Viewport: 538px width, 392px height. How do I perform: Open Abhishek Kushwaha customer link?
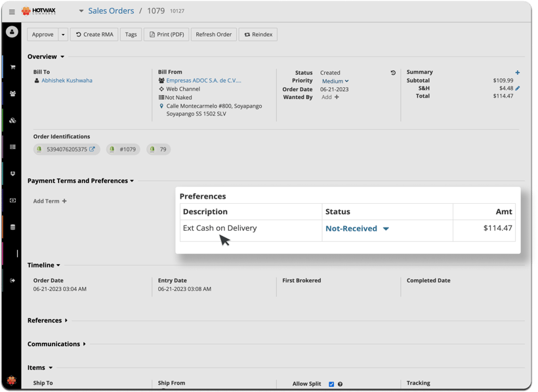[x=67, y=81]
